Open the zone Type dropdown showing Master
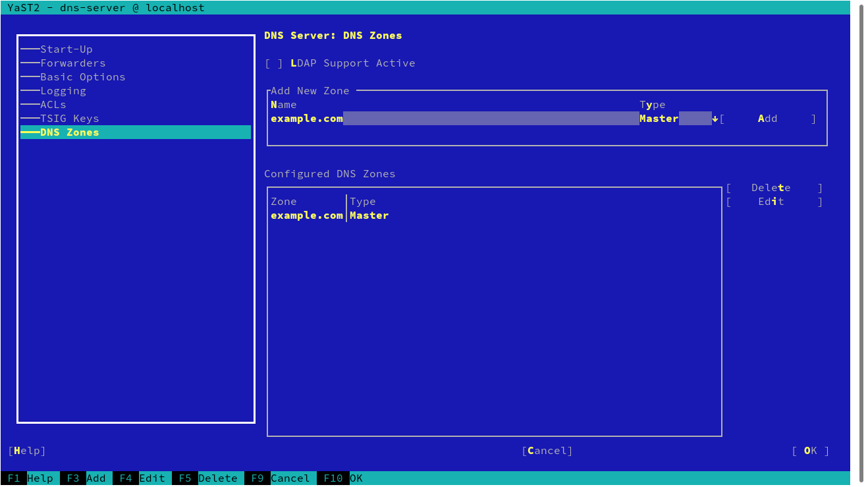The image size is (868, 487). click(675, 119)
